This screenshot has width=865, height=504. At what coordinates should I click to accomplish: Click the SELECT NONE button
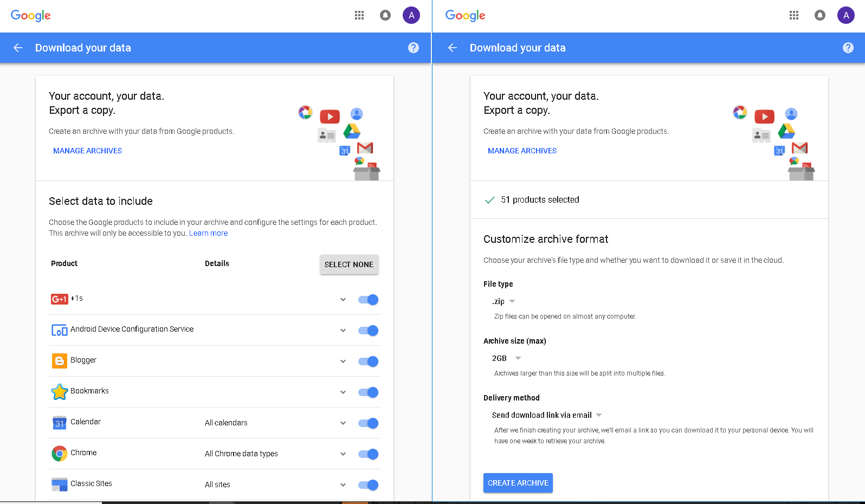click(x=349, y=264)
